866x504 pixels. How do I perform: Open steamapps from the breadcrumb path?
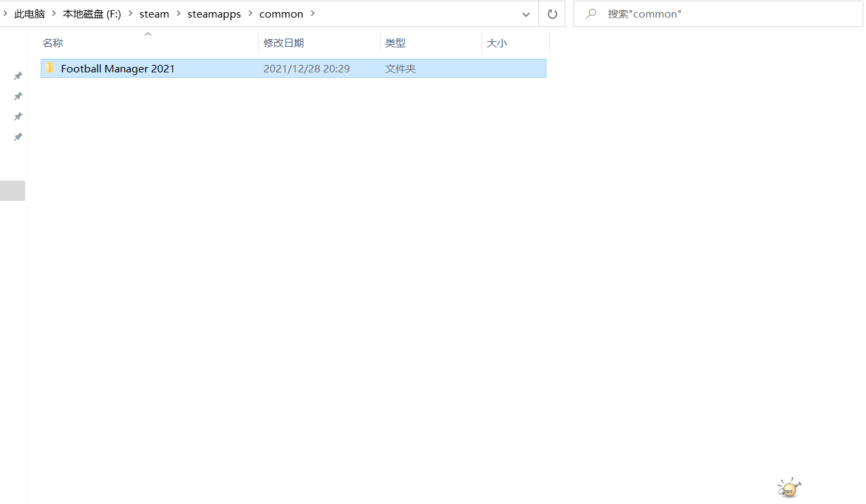pos(214,14)
